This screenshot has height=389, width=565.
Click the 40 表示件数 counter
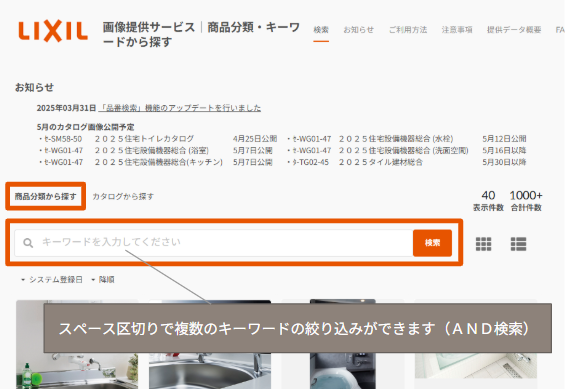488,201
